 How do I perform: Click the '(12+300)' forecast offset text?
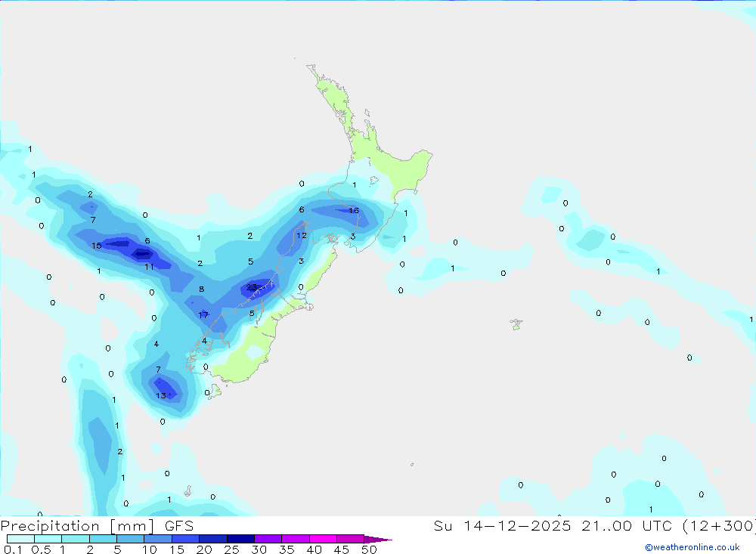coord(720,526)
